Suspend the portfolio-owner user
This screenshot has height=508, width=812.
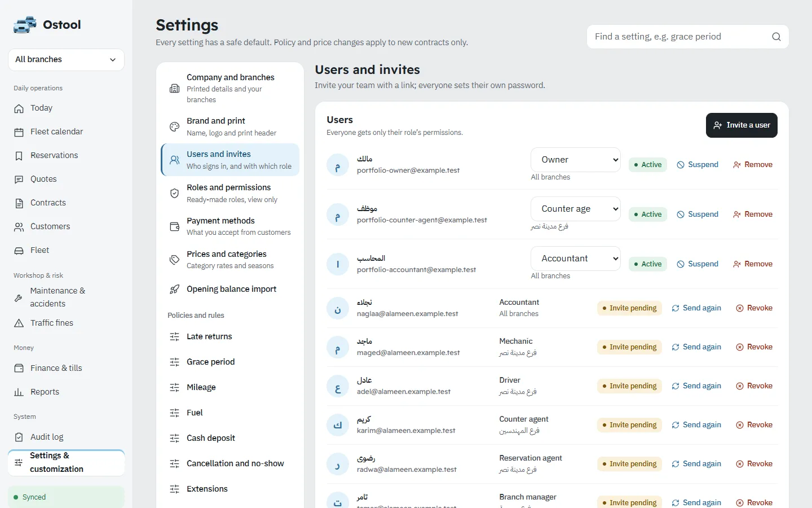click(698, 165)
